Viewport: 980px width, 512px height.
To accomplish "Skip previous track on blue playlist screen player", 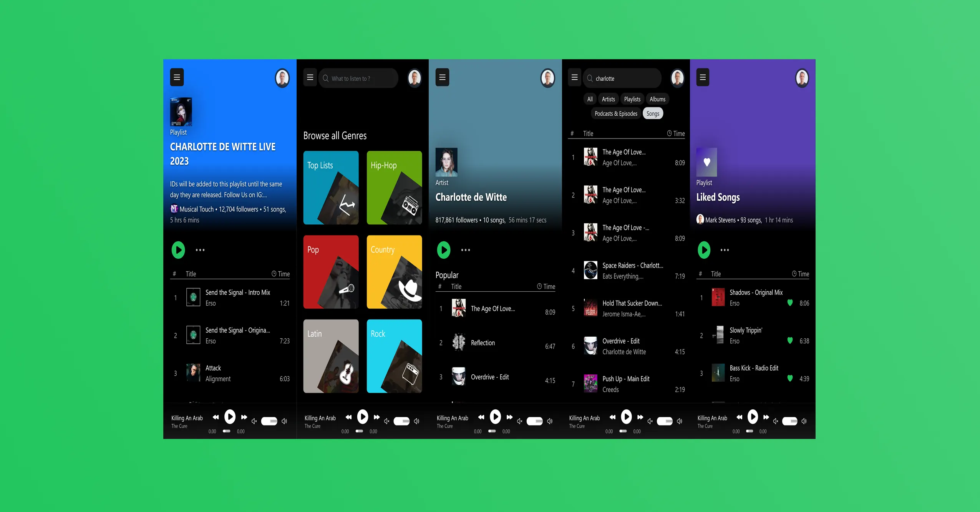I will click(216, 417).
